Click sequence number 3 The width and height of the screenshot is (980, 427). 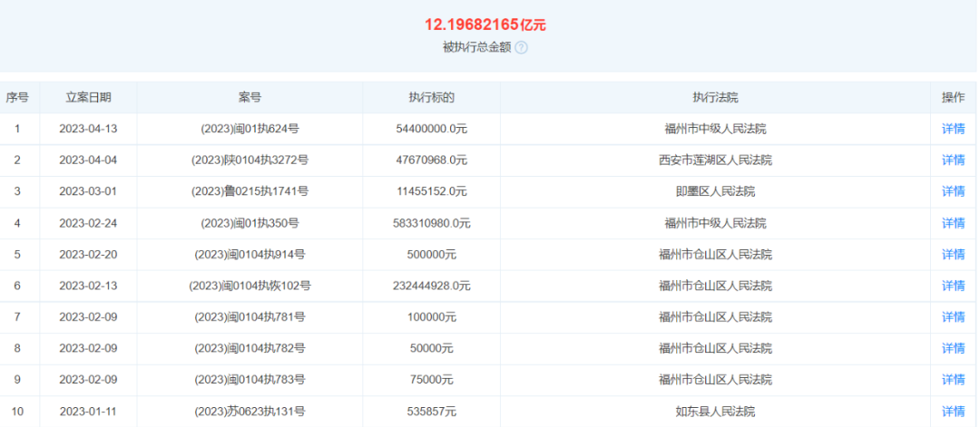tap(17, 191)
